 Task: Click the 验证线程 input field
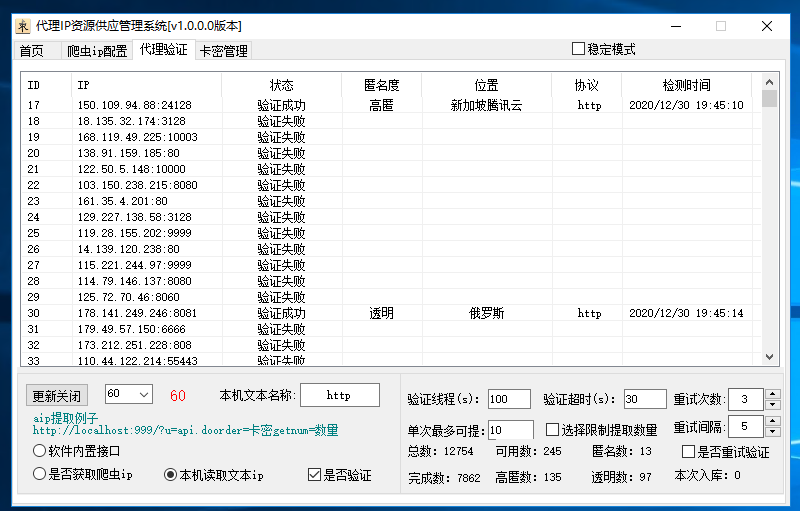coord(509,399)
